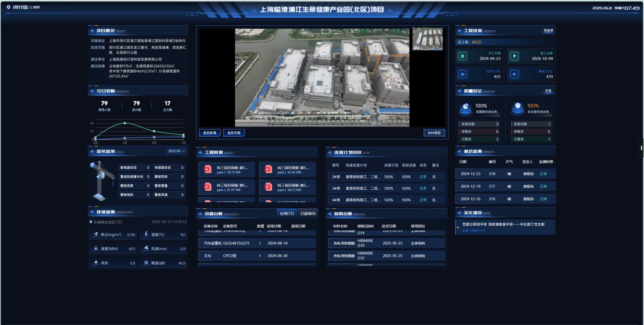Click the location pin icon beside 闵行区

click(x=8, y=7)
